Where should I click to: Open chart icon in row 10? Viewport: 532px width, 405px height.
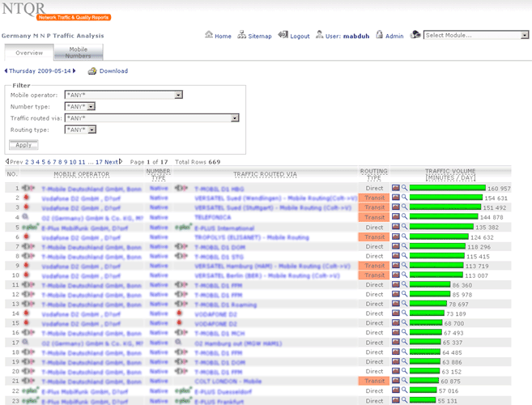click(396, 275)
